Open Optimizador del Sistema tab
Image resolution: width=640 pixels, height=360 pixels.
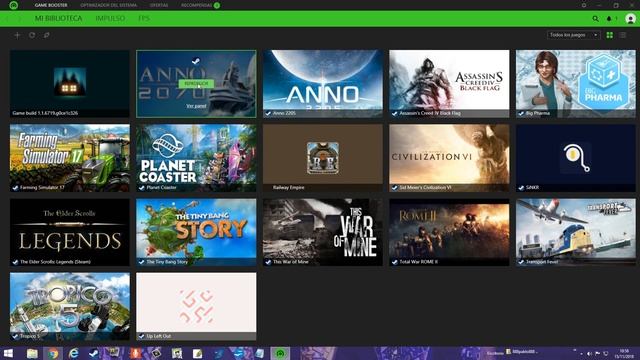109,5
